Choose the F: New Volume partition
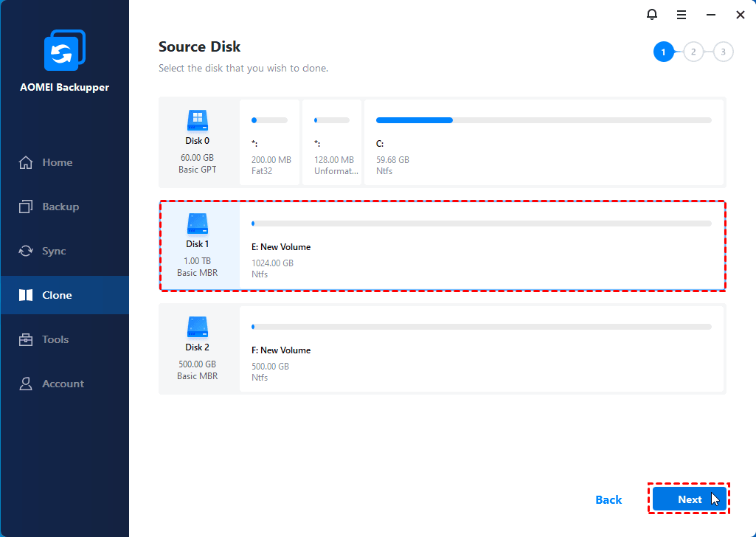The width and height of the screenshot is (756, 537). point(481,350)
